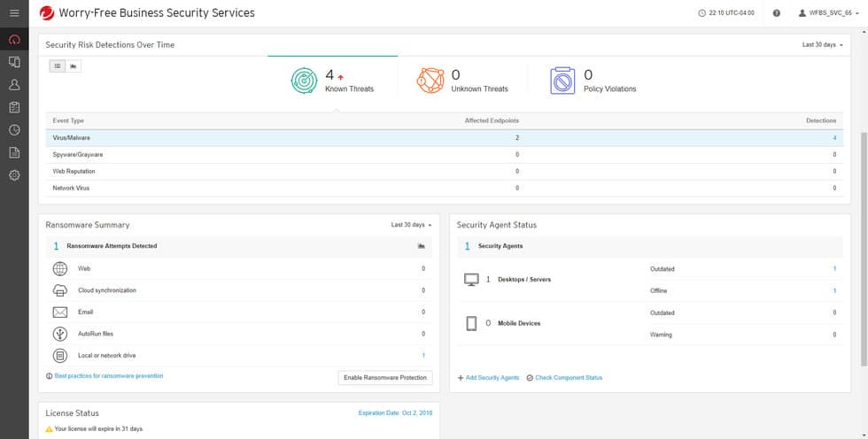Viewport: 868px width, 439px height.
Task: Open the hamburger navigation menu
Action: tap(14, 12)
